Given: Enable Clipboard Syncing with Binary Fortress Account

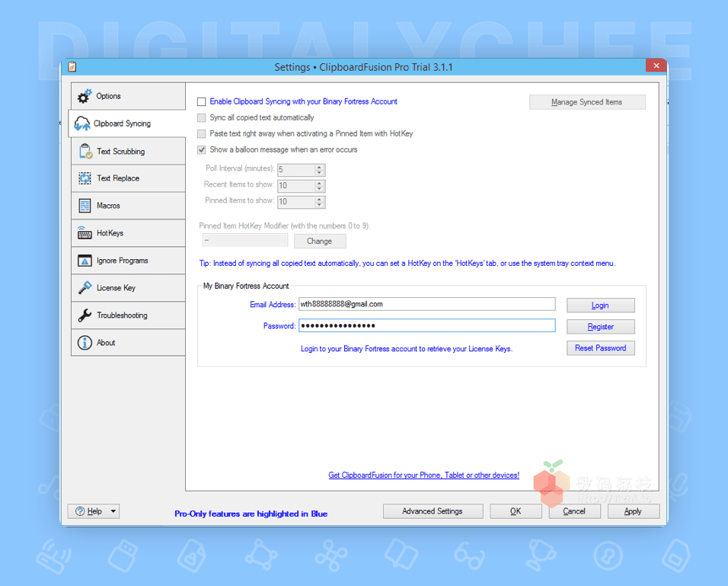Looking at the screenshot, I should [202, 102].
